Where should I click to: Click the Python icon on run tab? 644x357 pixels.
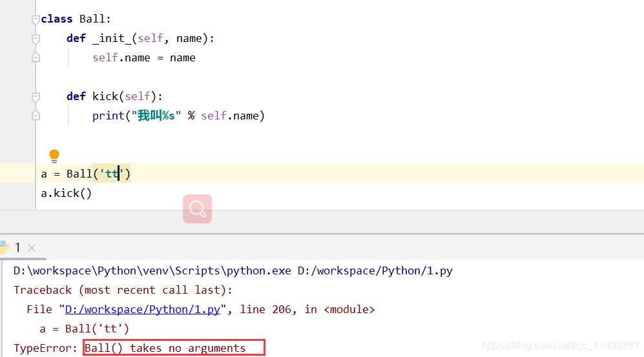click(5, 247)
